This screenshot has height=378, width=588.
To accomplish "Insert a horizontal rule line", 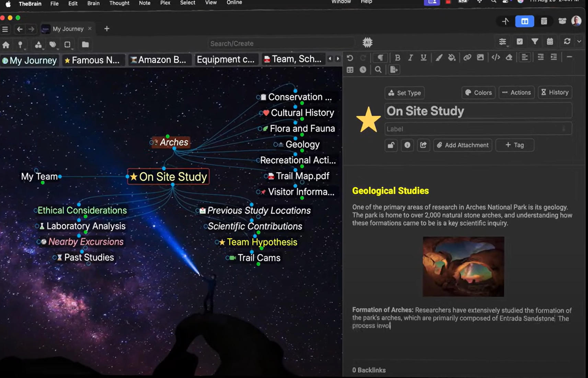I will (569, 57).
